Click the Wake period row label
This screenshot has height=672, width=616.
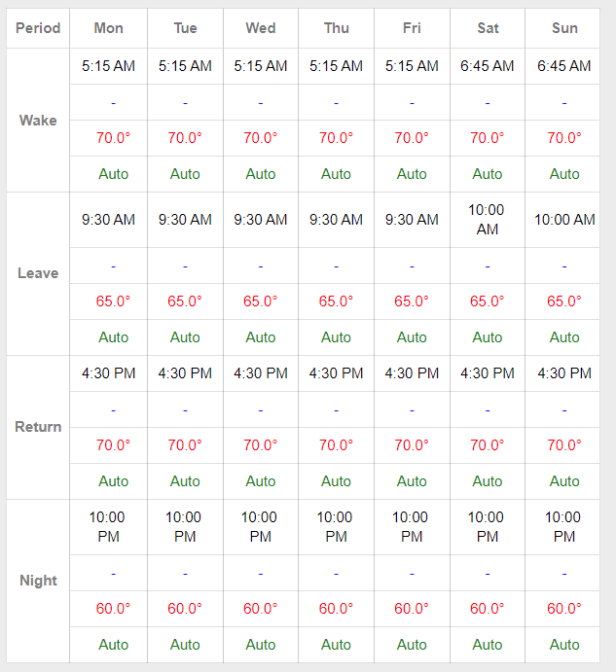coord(38,121)
